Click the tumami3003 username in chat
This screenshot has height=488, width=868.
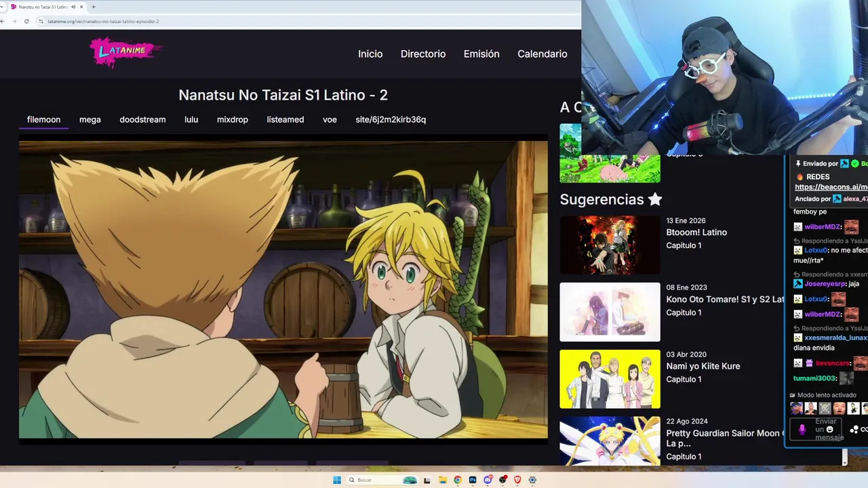[x=814, y=378]
